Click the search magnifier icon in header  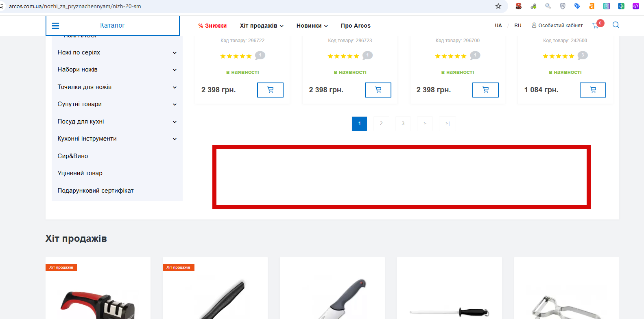coord(616,25)
